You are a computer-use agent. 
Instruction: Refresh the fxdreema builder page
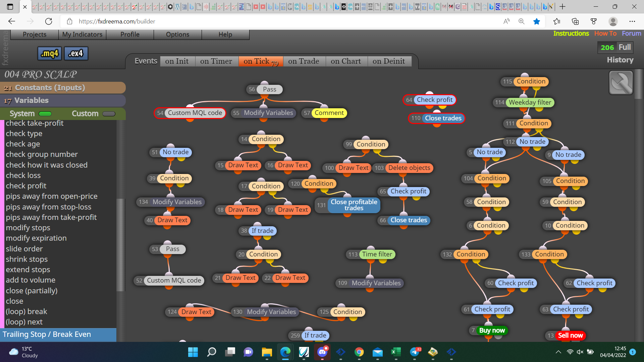click(x=49, y=21)
